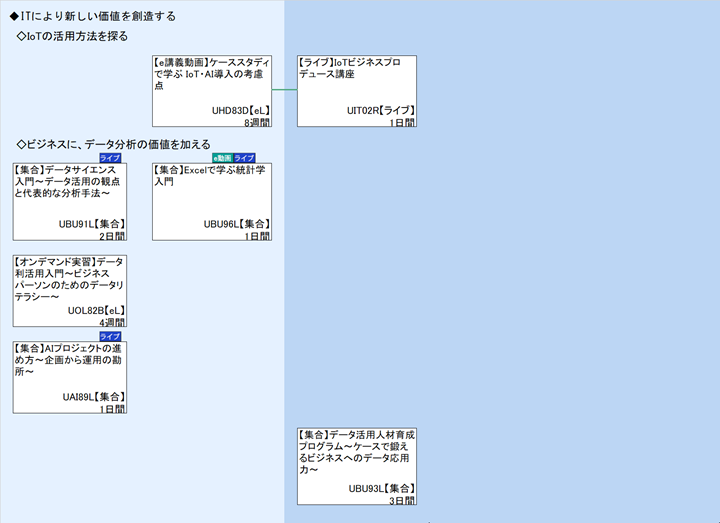Click the connector line between the IoT courses
The width and height of the screenshot is (720, 523).
click(284, 90)
